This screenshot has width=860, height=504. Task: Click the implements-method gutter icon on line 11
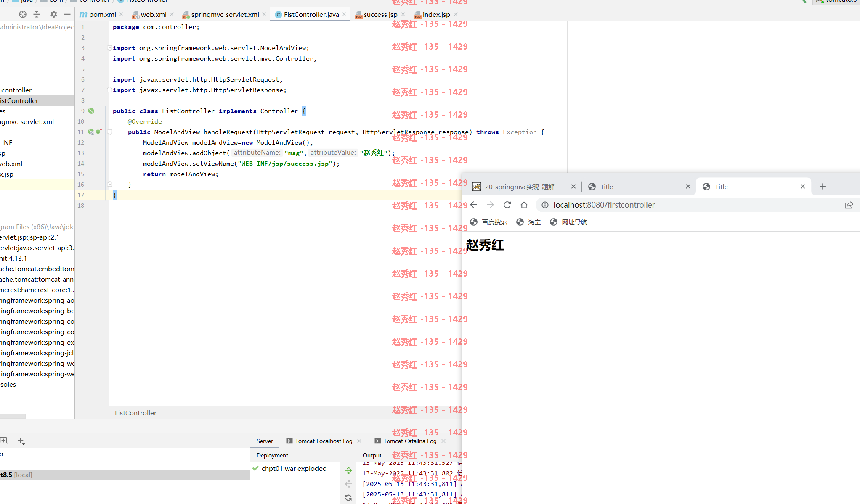pos(99,132)
